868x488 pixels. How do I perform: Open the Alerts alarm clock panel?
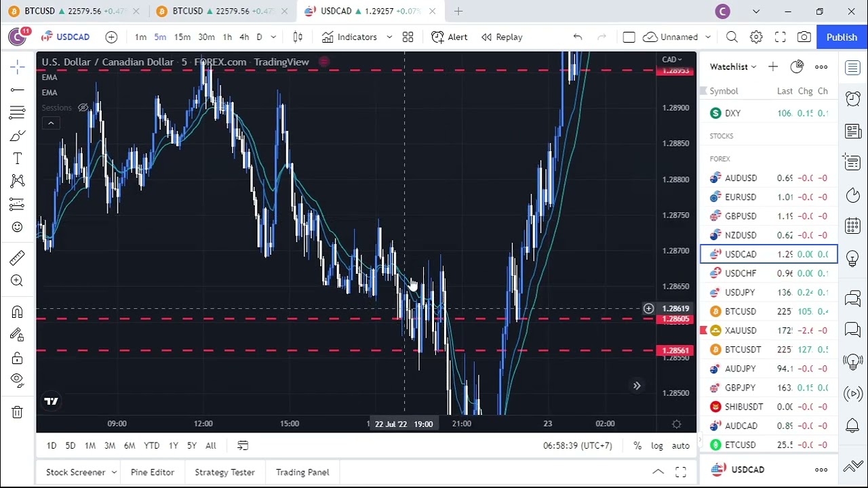pyautogui.click(x=853, y=98)
